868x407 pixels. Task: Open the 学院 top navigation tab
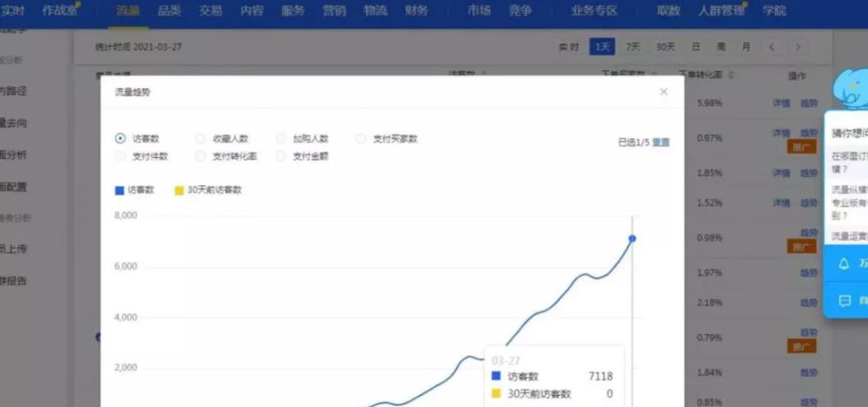774,11
